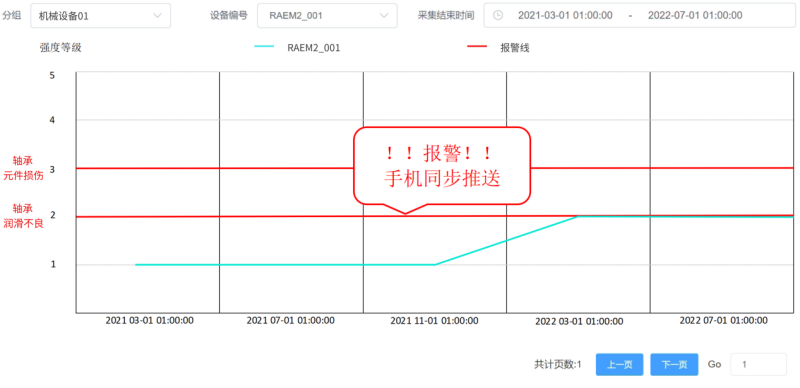Click the 下一页 next page button

[674, 365]
